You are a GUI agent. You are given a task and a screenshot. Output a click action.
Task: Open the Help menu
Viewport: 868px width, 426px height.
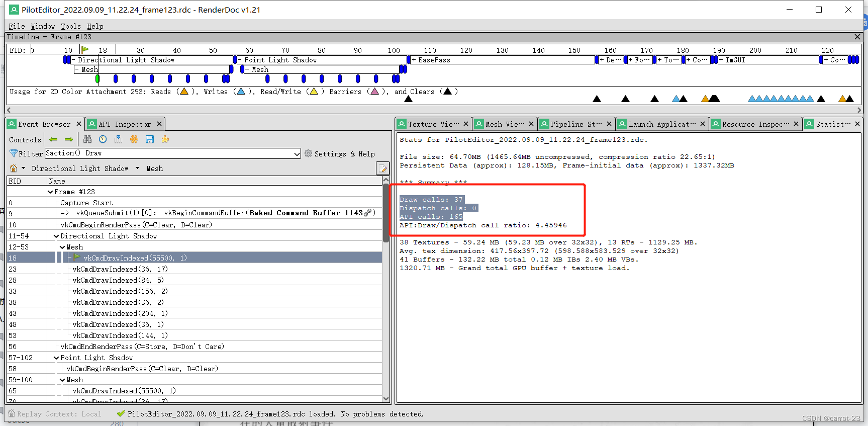[95, 26]
